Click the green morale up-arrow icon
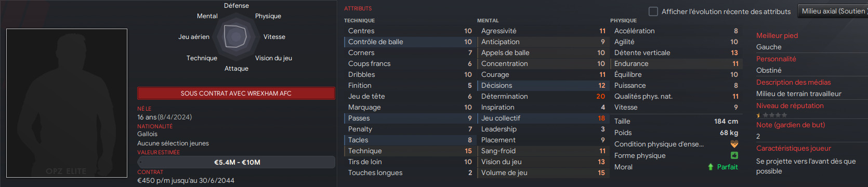 point(711,167)
